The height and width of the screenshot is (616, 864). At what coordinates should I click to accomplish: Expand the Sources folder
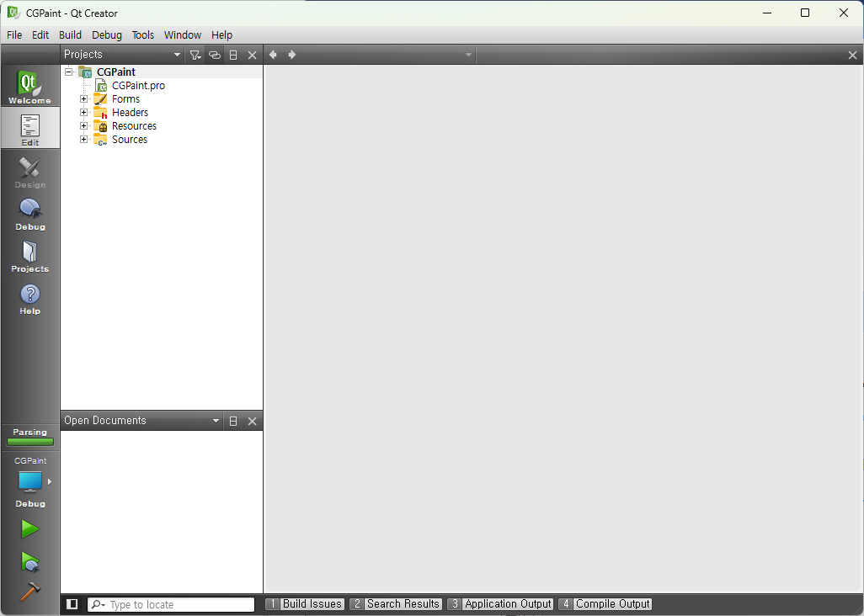(83, 140)
